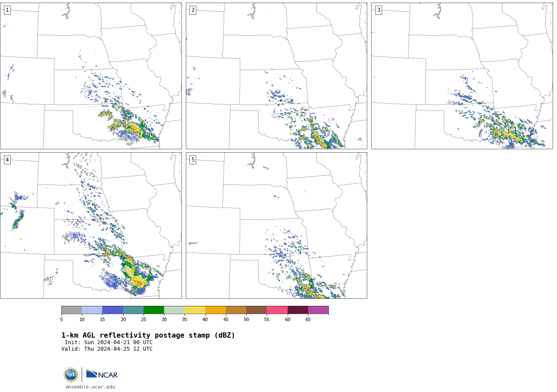Select the purple 65+ dBZ swatch
The image size is (557, 392).
click(318, 310)
